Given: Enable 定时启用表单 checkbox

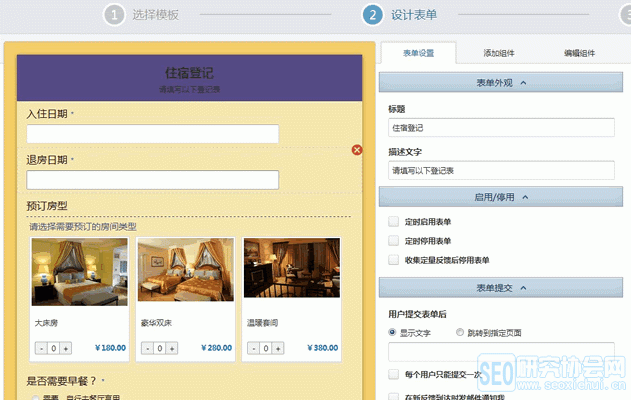Looking at the screenshot, I should point(393,222).
